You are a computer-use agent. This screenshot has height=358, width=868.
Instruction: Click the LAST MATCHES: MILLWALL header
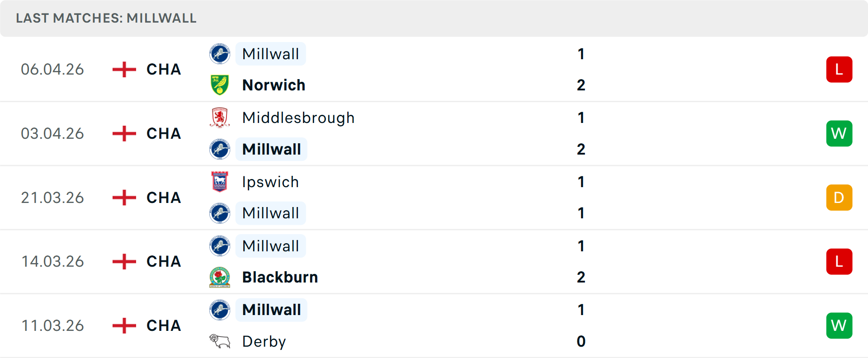[x=106, y=18]
